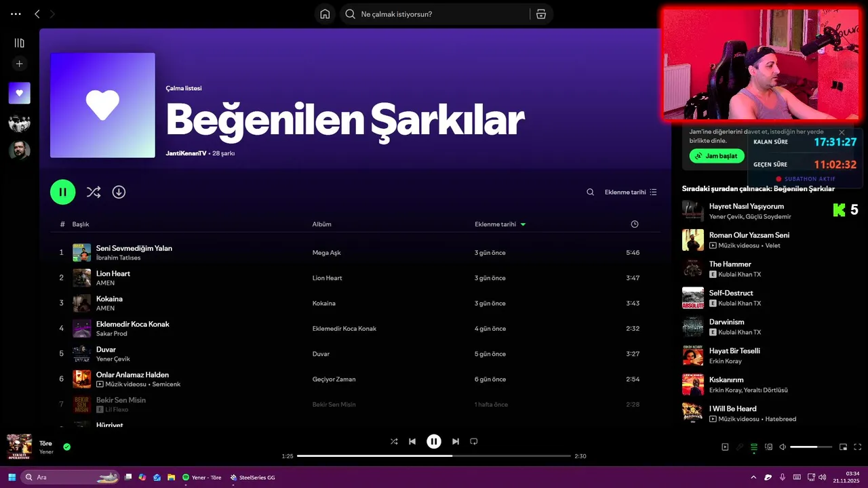
Task: Select Duvar track by Yener Çevik
Action: (x=355, y=354)
